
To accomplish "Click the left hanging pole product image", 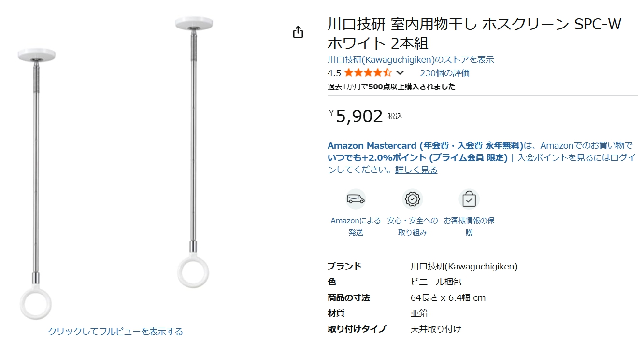I will click(36, 184).
